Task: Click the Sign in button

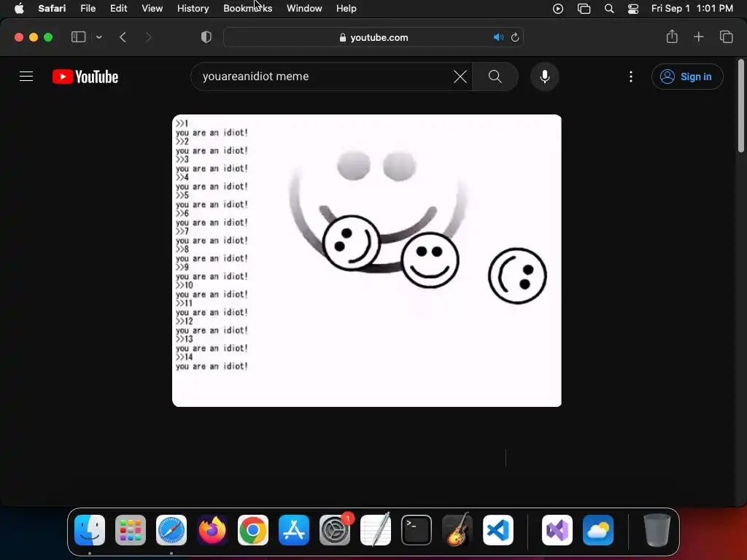Action: 687,77
